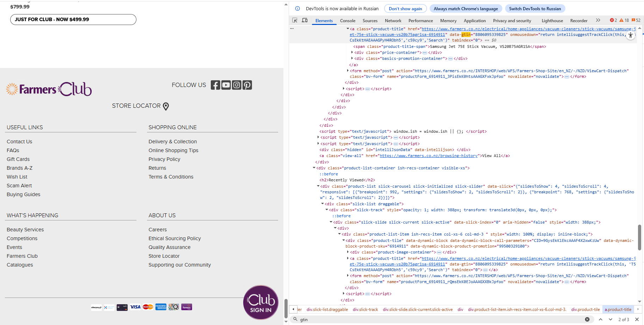The width and height of the screenshot is (644, 325).
Task: Select the div.slick-track breadcrumb
Action: click(x=365, y=310)
